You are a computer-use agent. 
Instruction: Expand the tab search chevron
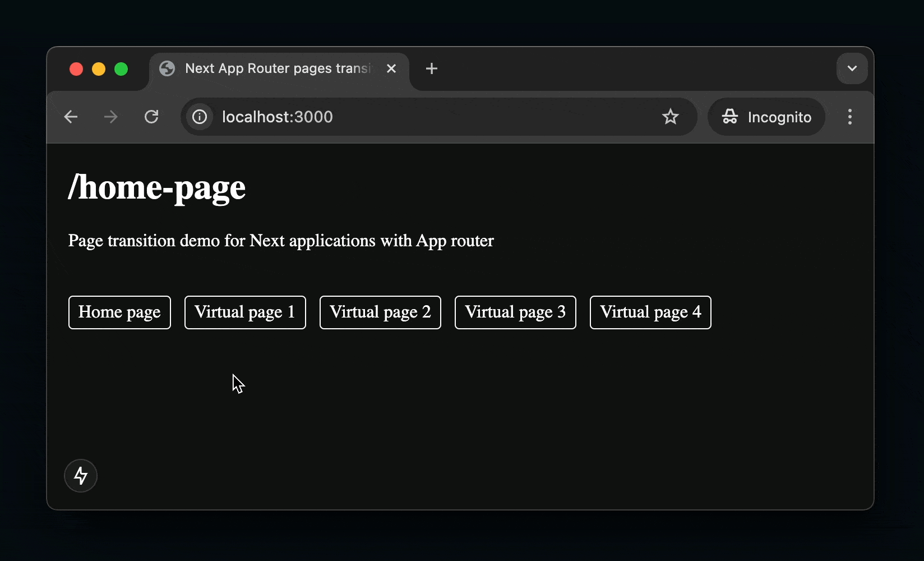click(x=852, y=68)
